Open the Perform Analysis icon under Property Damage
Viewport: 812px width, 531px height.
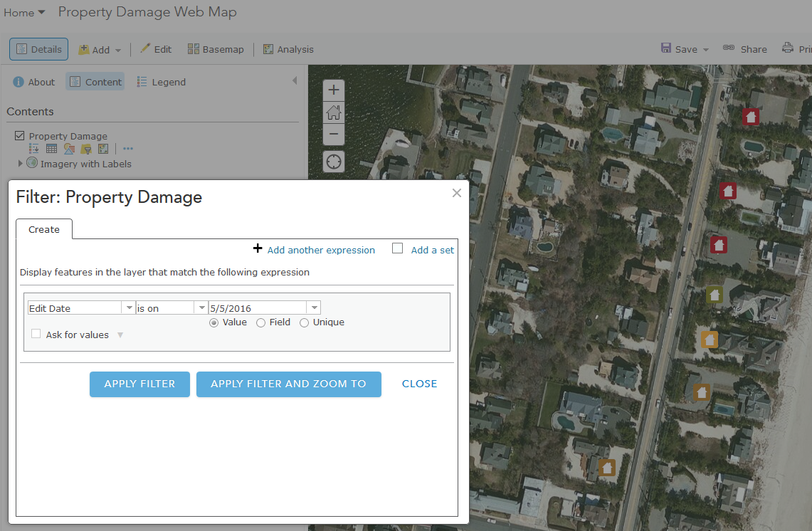103,149
